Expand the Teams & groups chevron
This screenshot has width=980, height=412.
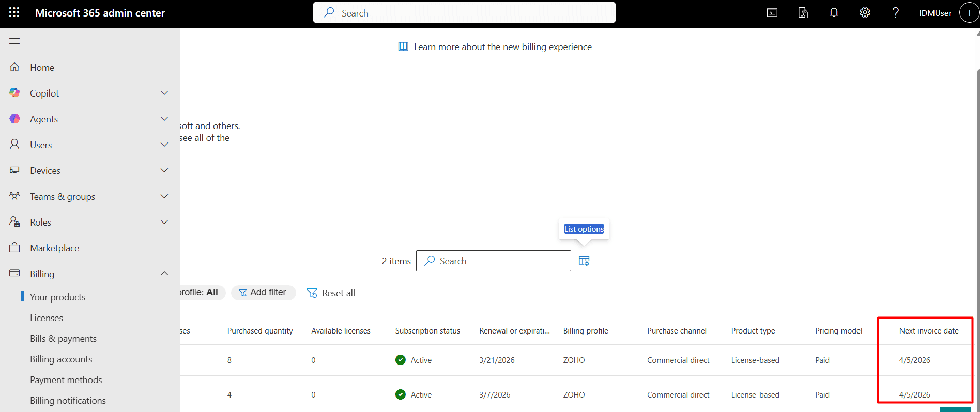pyautogui.click(x=164, y=196)
